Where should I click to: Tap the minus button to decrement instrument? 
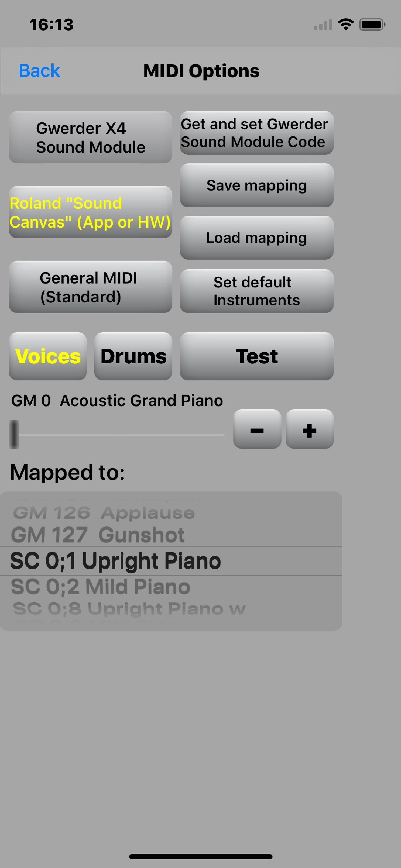click(x=257, y=429)
